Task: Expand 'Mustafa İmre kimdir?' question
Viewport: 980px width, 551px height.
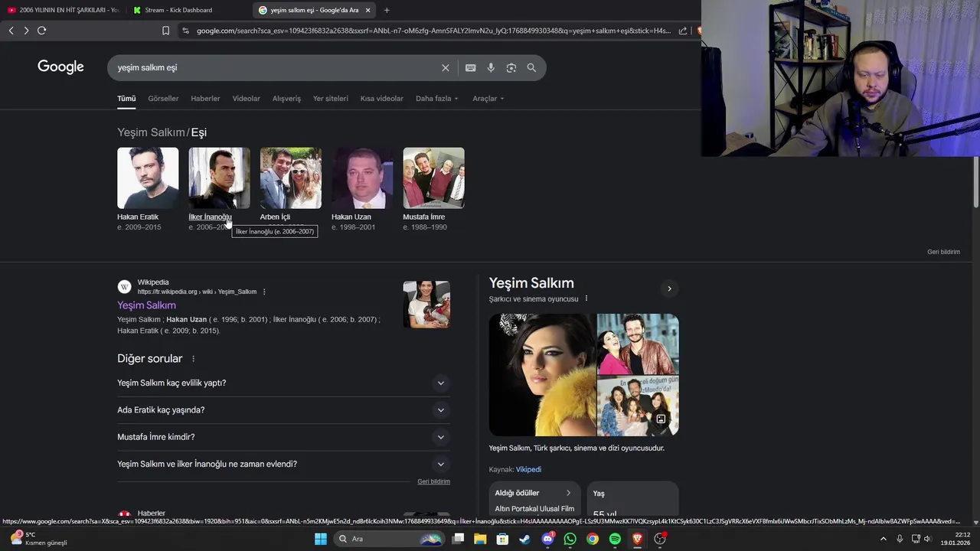Action: coord(283,437)
